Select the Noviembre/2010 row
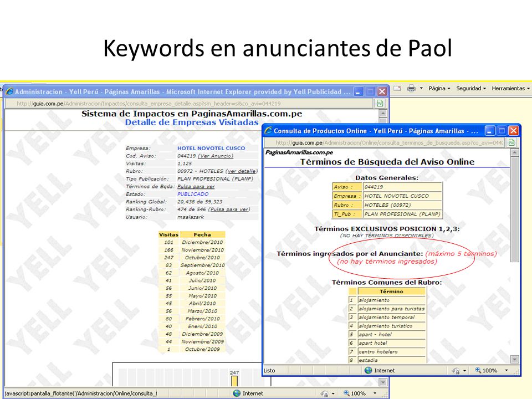This screenshot has height=399, width=532. pyautogui.click(x=192, y=250)
